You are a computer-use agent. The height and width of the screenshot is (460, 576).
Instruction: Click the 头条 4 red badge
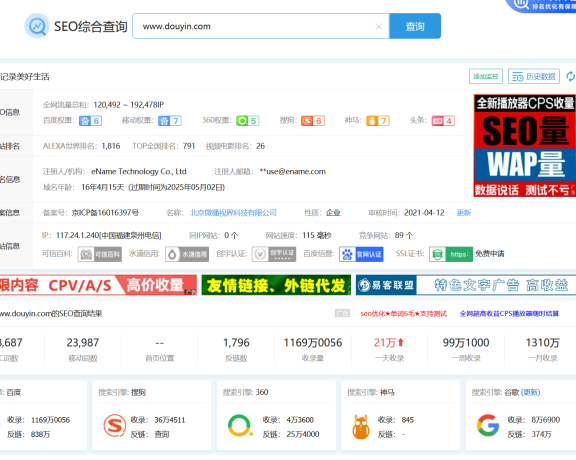tap(443, 121)
